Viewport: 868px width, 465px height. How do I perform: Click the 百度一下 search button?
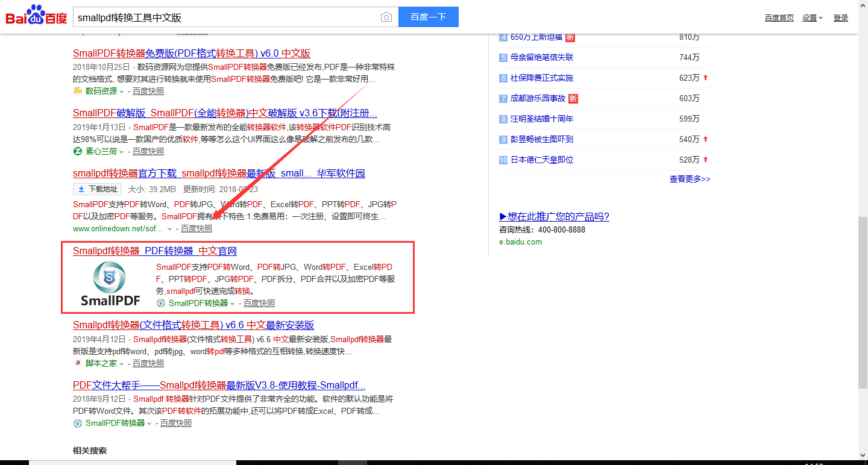429,17
